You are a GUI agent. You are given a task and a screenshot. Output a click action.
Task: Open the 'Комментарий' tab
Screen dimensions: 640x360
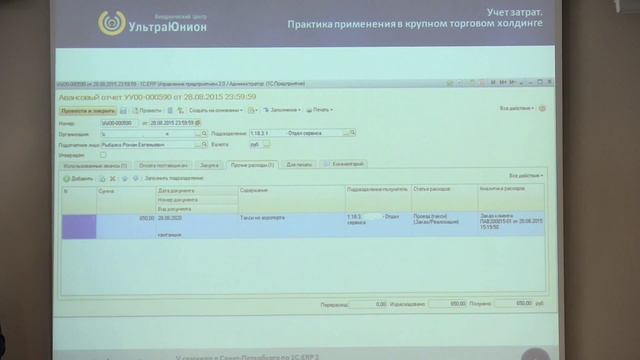point(343,164)
